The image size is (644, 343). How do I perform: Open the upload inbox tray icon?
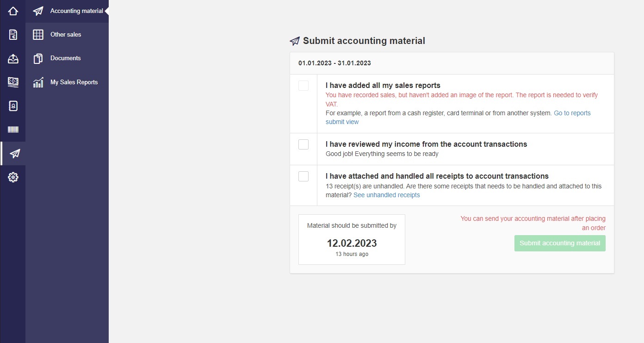(x=13, y=58)
